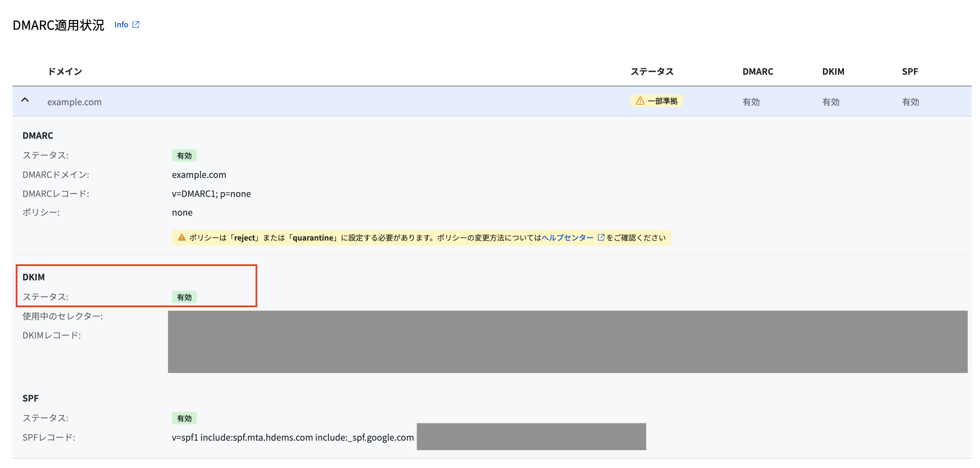
Task: Click the DKIMレコード label
Action: click(x=52, y=335)
